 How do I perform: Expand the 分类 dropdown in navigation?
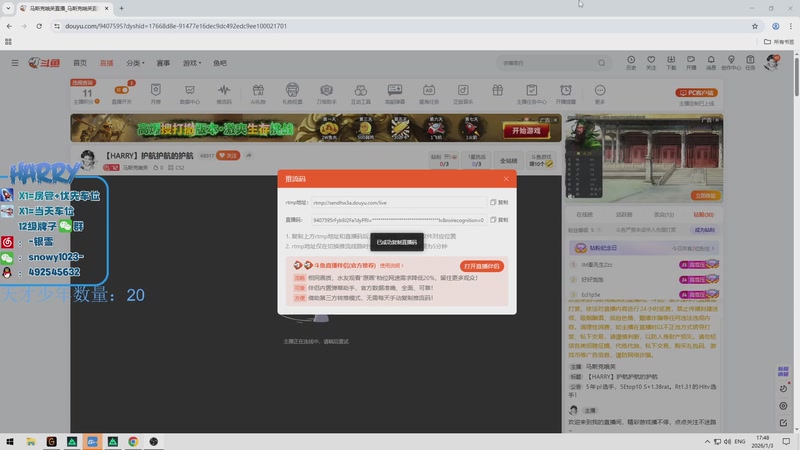(135, 63)
